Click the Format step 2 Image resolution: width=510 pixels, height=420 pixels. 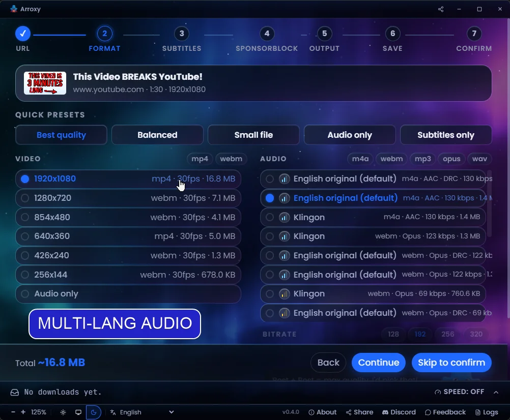[104, 39]
